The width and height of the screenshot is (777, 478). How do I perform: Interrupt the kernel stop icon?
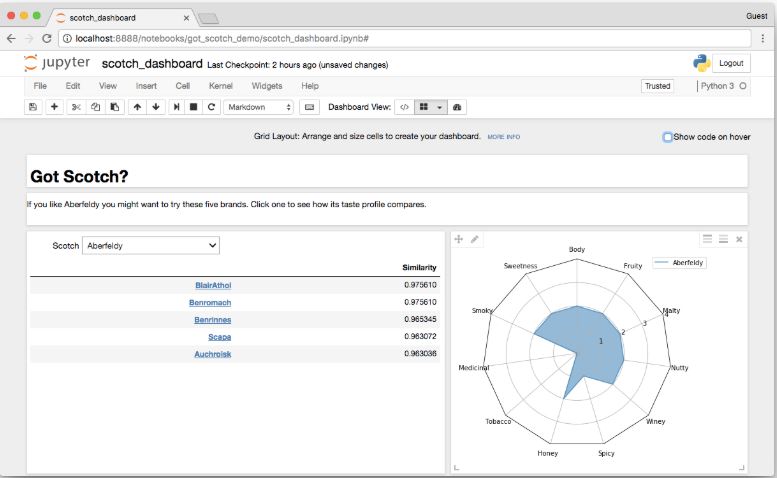(x=194, y=107)
